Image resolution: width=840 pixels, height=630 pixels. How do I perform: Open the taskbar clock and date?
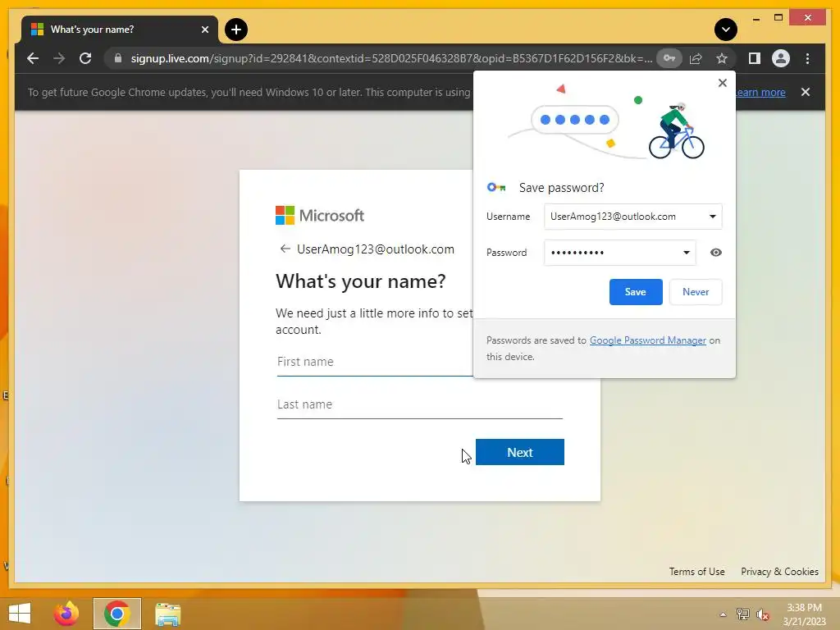(804, 614)
